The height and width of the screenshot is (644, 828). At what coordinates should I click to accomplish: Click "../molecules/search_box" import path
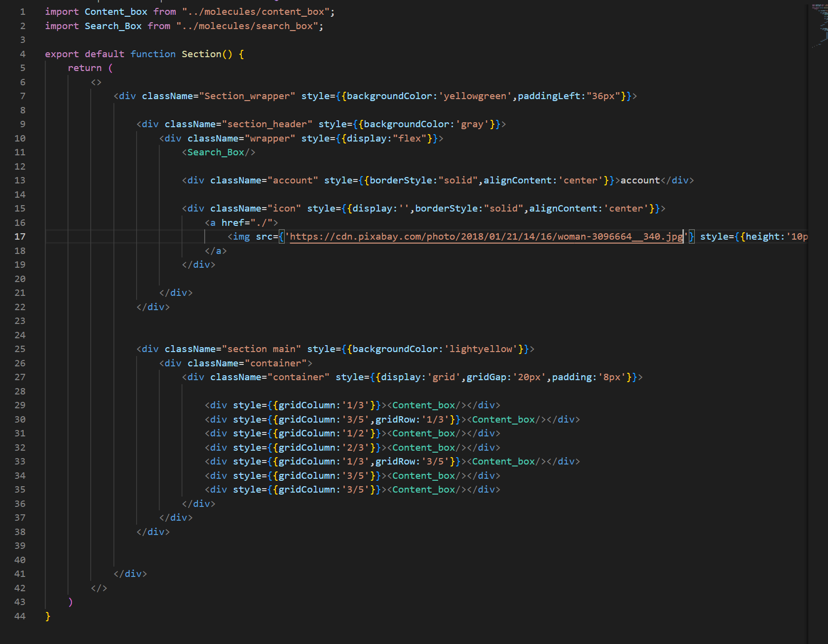247,26
